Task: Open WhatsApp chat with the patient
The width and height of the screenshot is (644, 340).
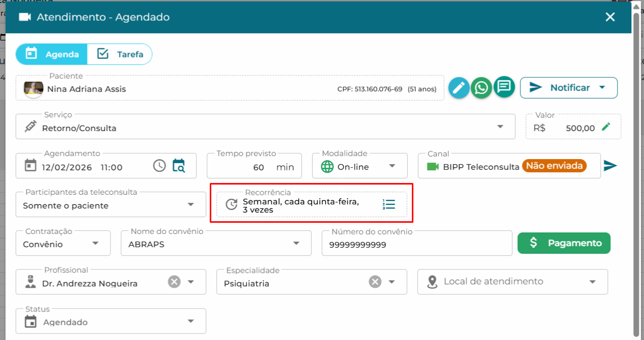Action: tap(481, 88)
